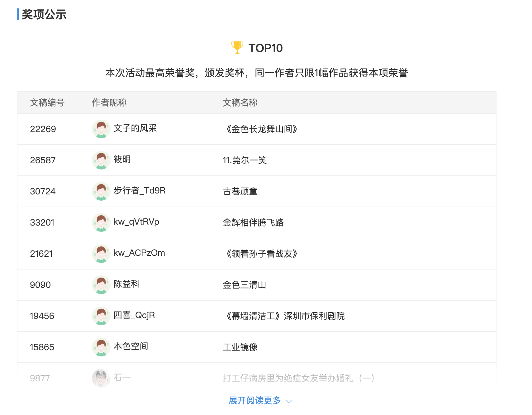Click the 文稿编号 column header

(x=47, y=103)
